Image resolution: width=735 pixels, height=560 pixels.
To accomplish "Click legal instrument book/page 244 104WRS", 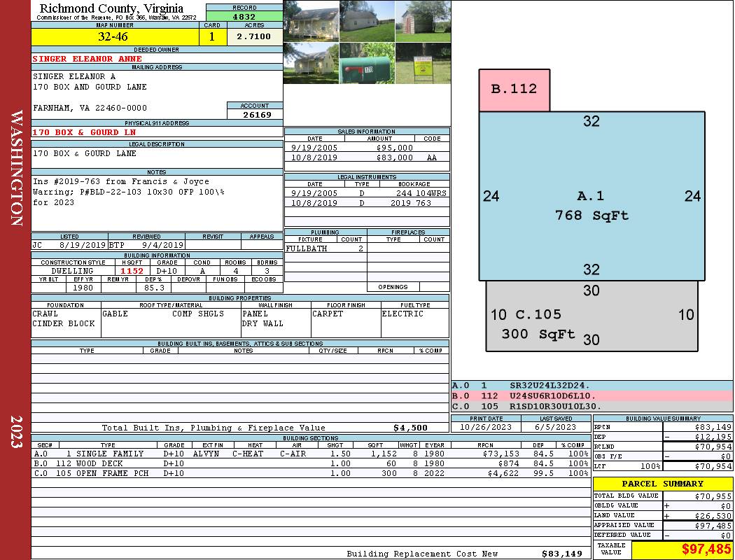I will tap(421, 193).
